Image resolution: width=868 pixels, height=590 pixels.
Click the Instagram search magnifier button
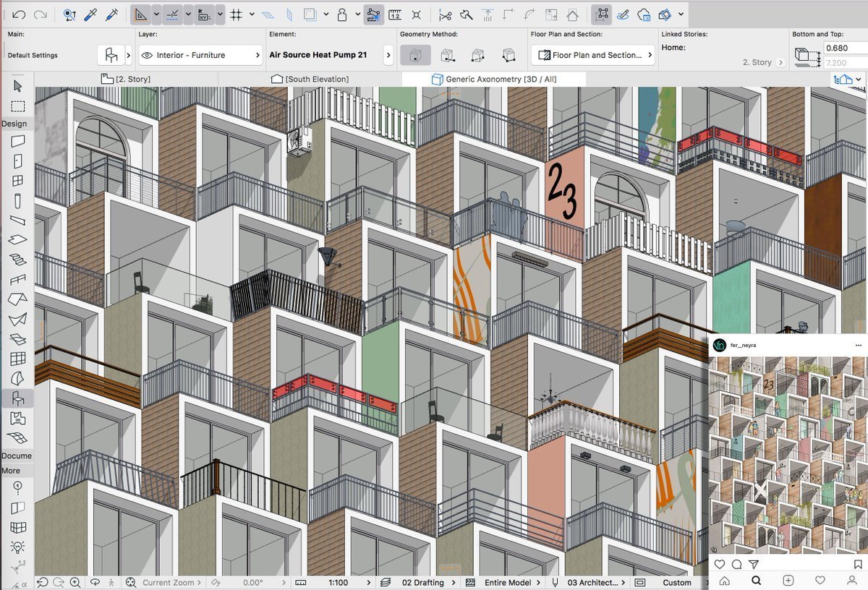(756, 580)
